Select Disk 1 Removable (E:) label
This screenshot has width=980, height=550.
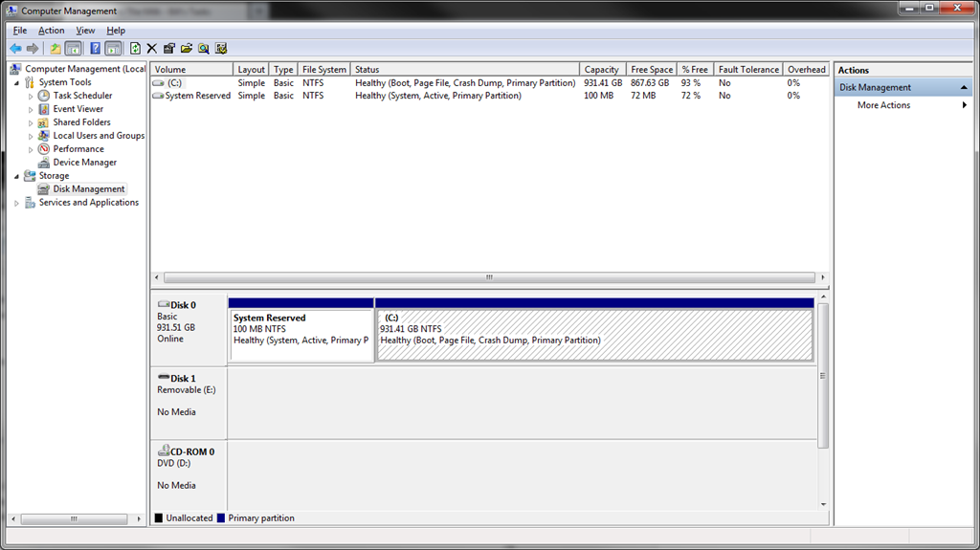(x=189, y=403)
